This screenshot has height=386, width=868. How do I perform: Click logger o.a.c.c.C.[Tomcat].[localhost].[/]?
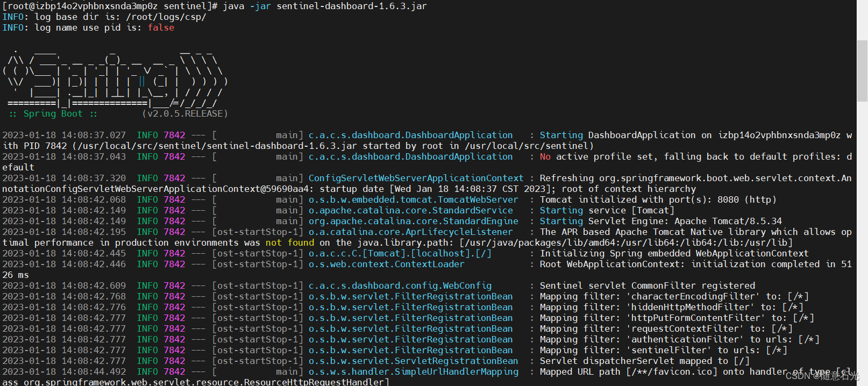tap(400, 253)
